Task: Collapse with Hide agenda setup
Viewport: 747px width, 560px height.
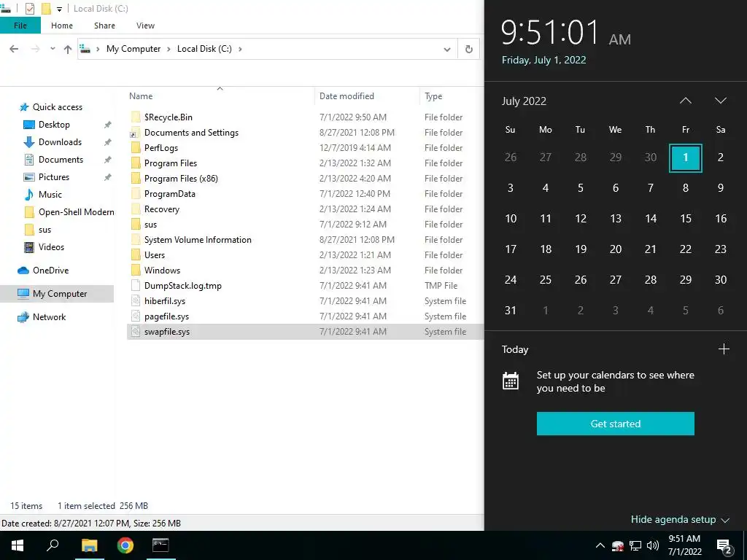Action: pos(680,519)
